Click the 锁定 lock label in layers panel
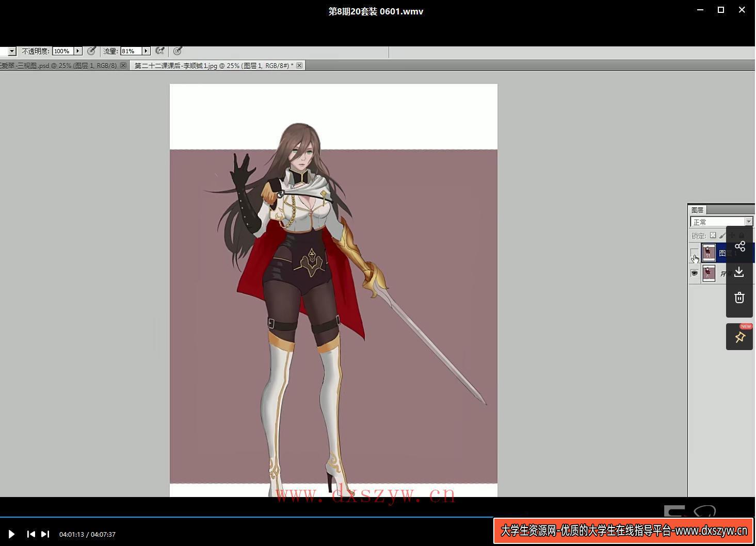Screen dimensions: 756x546 pos(698,236)
